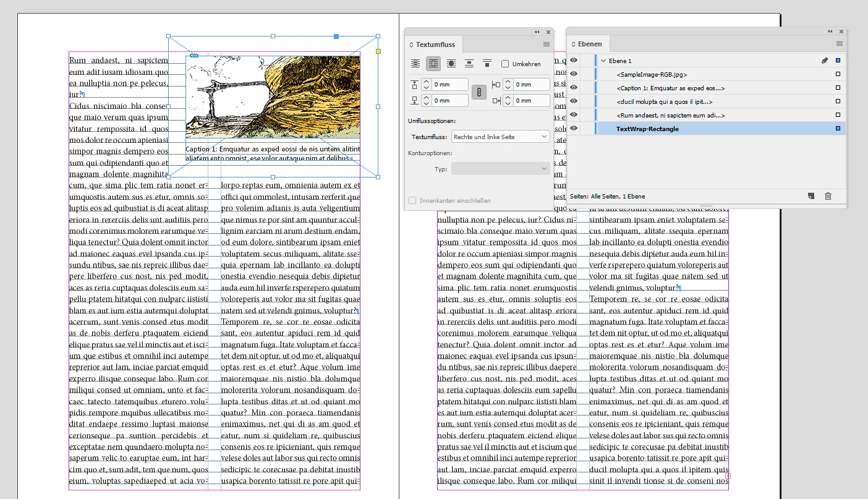Screen dimensions: 868x499
Task: Open the Konturoptionen Typ dropdown
Action: click(501, 169)
